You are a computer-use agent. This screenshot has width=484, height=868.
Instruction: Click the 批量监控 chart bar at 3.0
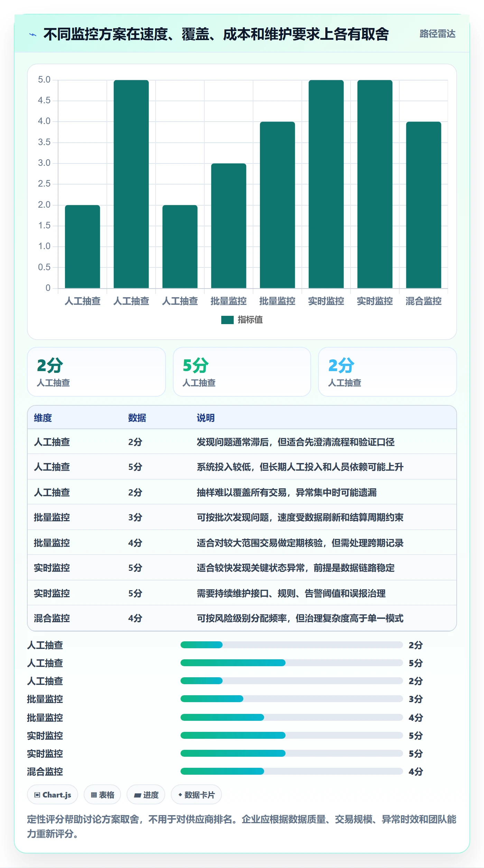229,226
